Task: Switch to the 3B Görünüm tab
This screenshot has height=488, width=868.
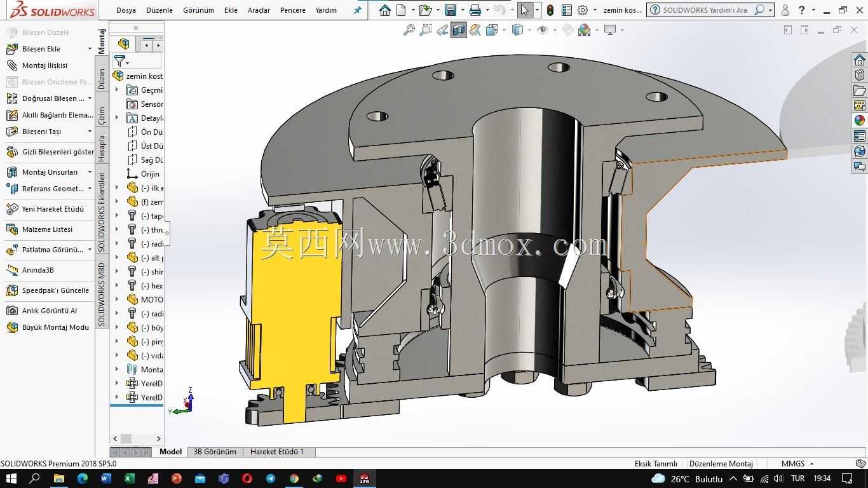Action: (x=215, y=452)
